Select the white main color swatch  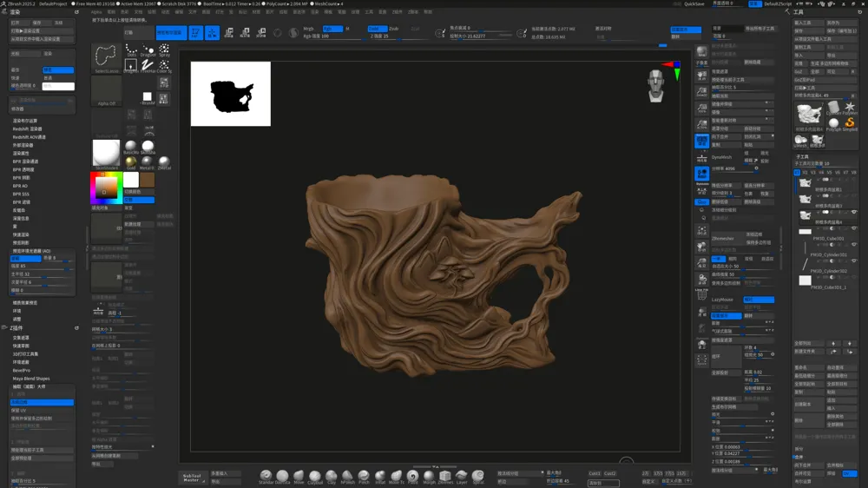131,180
